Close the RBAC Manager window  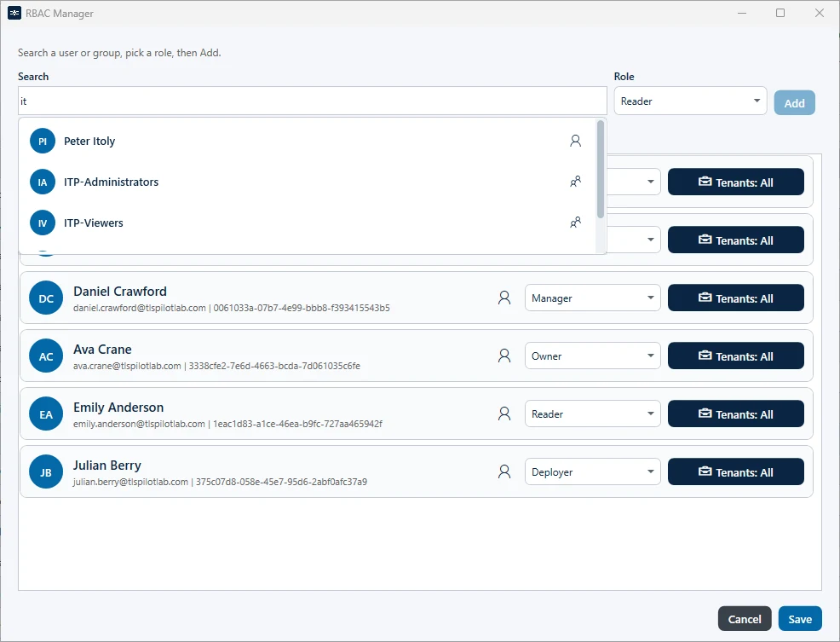tap(819, 13)
